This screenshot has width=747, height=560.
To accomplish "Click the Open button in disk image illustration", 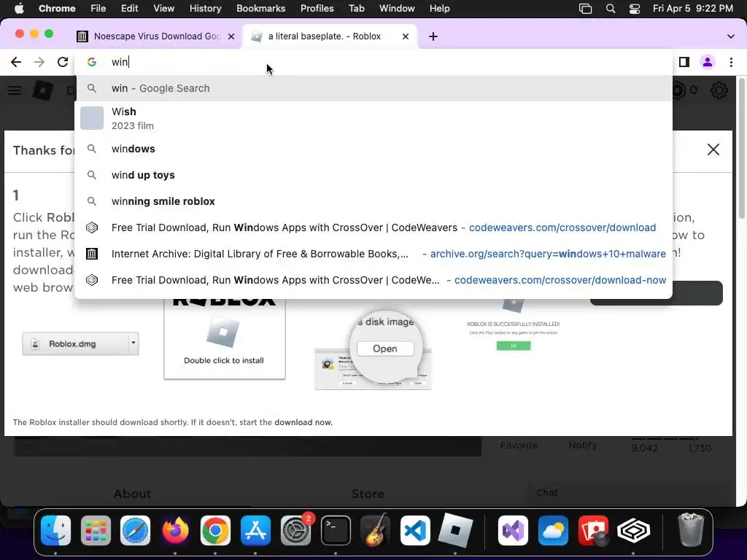I will [385, 349].
